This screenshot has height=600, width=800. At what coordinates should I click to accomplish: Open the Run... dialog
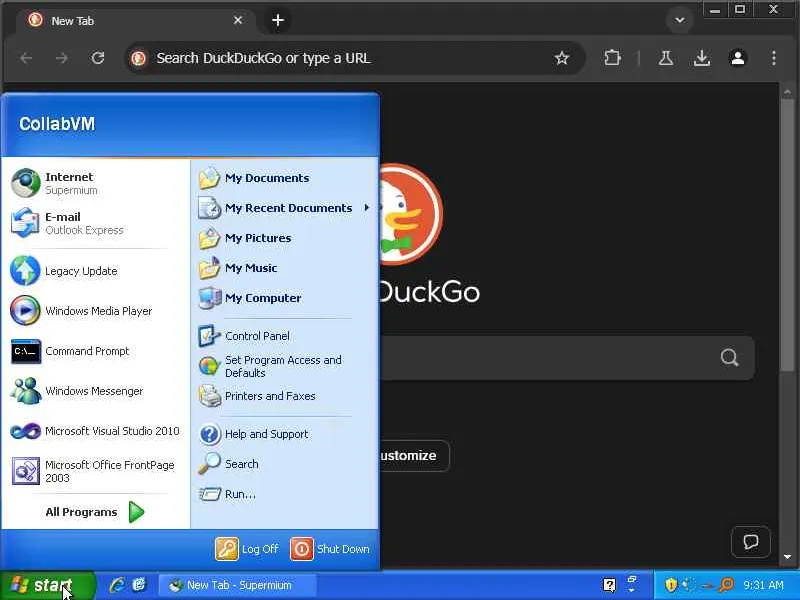click(284, 494)
